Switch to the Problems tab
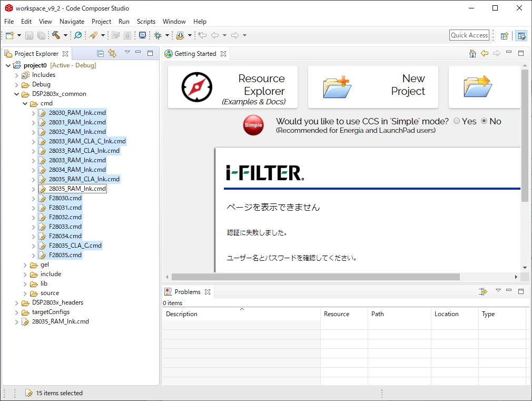The height and width of the screenshot is (401, 532). [187, 291]
